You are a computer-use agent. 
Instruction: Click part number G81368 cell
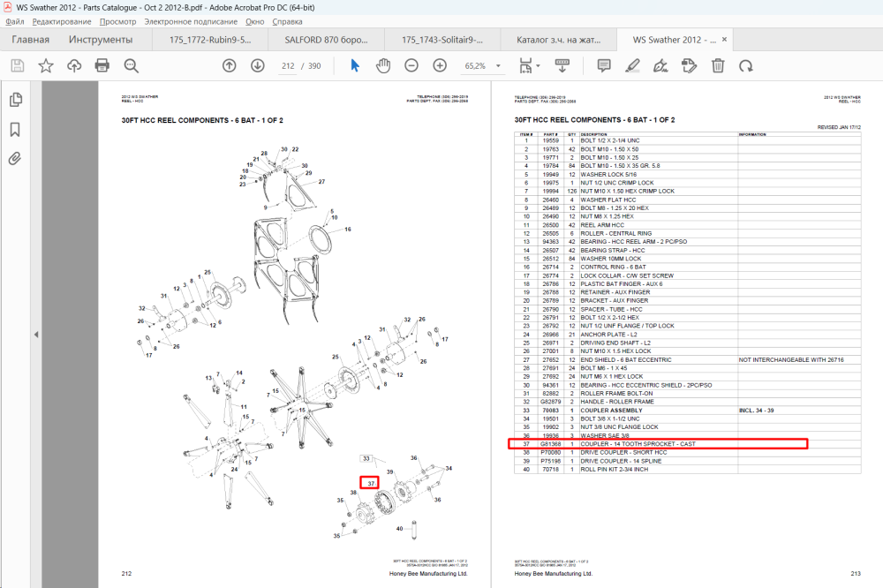(x=551, y=444)
